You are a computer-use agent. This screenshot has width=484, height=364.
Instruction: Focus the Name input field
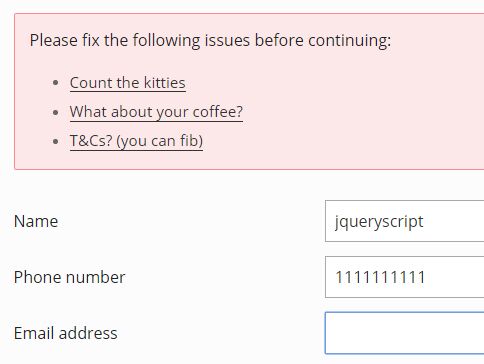coord(404,221)
